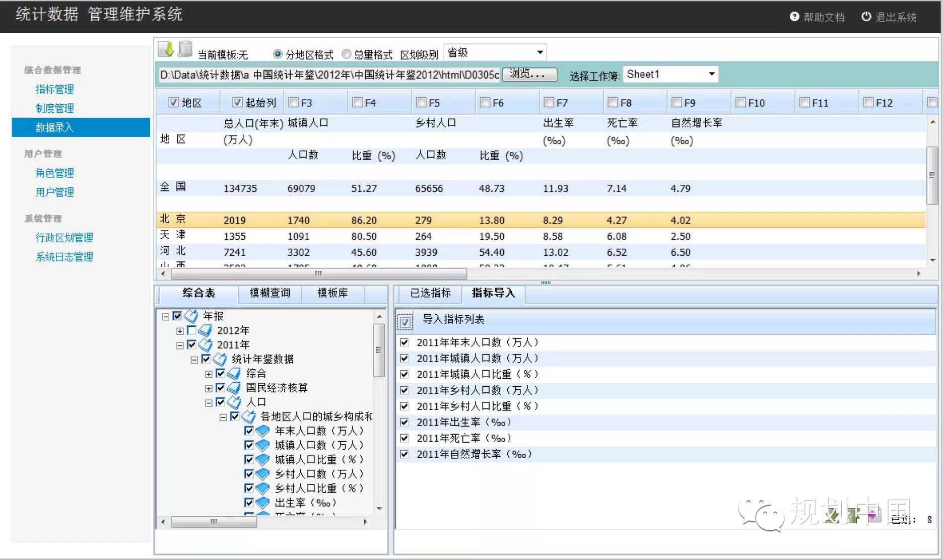Click the blue diamond icon of 城镇人口比重（%）
Viewport: 943px width, 560px height.
[262, 460]
